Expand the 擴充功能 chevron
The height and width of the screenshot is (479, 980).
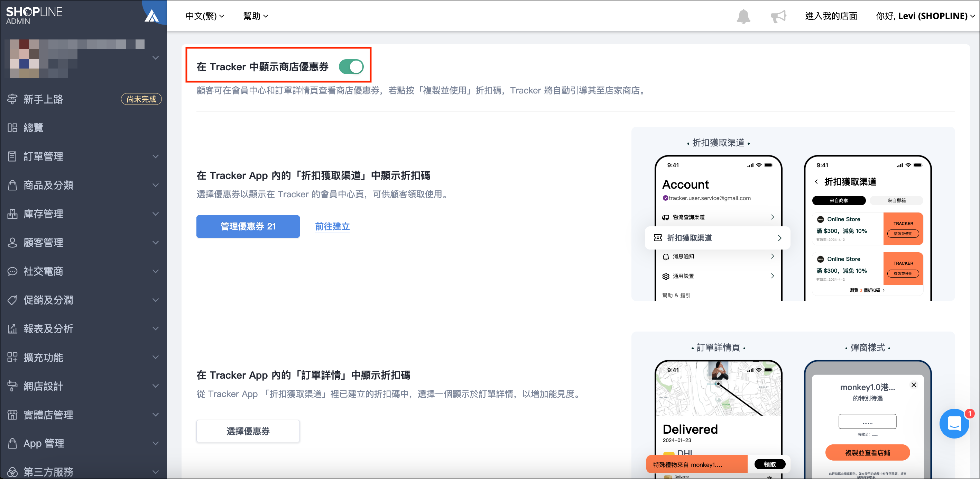point(155,357)
